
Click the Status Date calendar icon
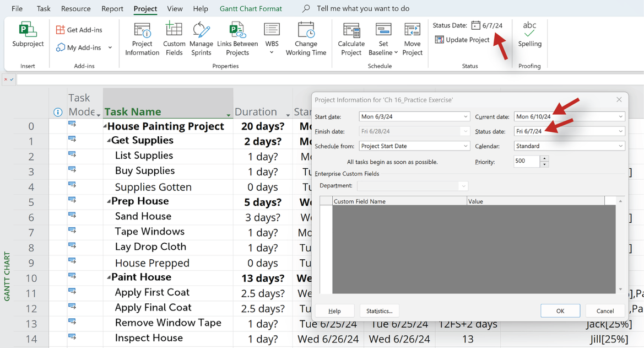pyautogui.click(x=475, y=25)
